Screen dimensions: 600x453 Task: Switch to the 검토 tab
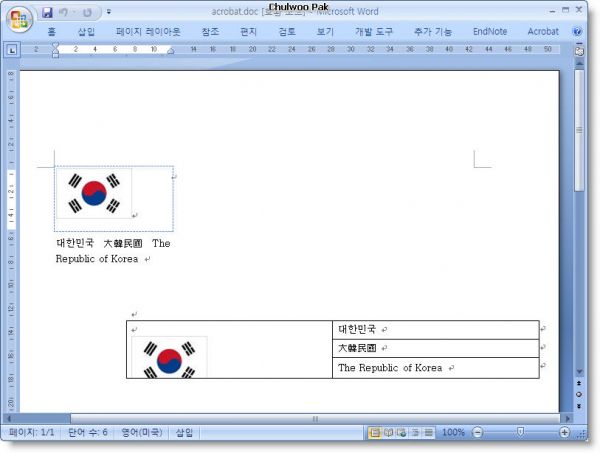tap(287, 32)
